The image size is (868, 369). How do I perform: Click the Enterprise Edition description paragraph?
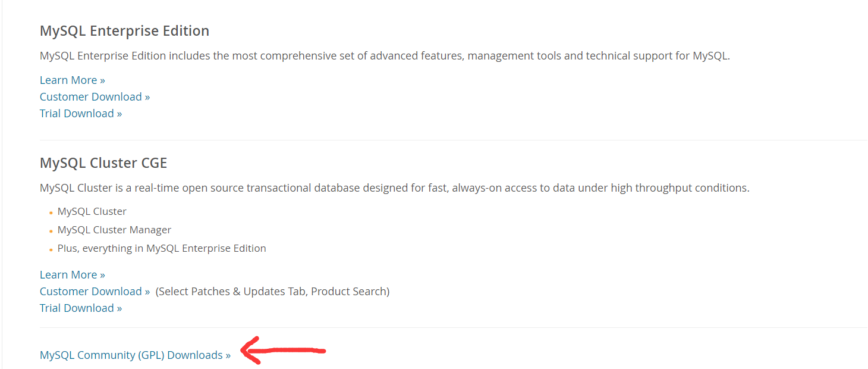point(384,56)
